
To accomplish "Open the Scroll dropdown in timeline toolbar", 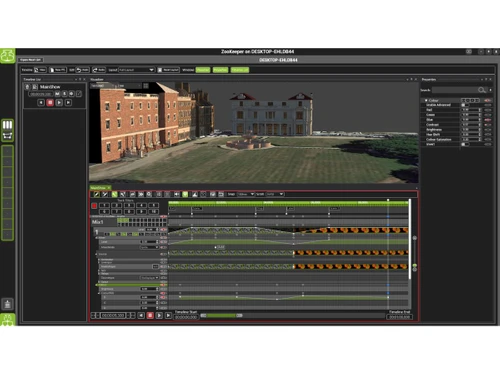I will 275,194.
